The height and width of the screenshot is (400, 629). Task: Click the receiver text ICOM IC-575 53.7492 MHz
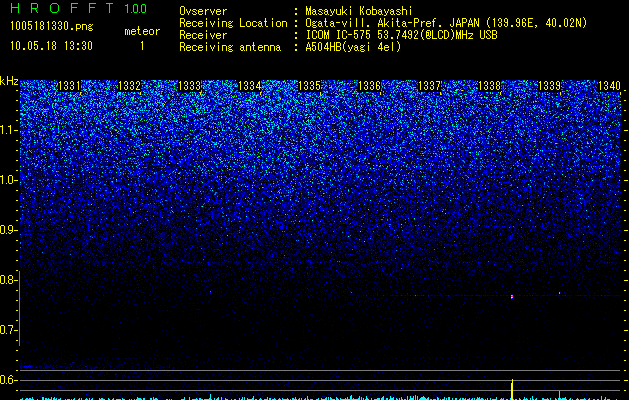(x=401, y=35)
